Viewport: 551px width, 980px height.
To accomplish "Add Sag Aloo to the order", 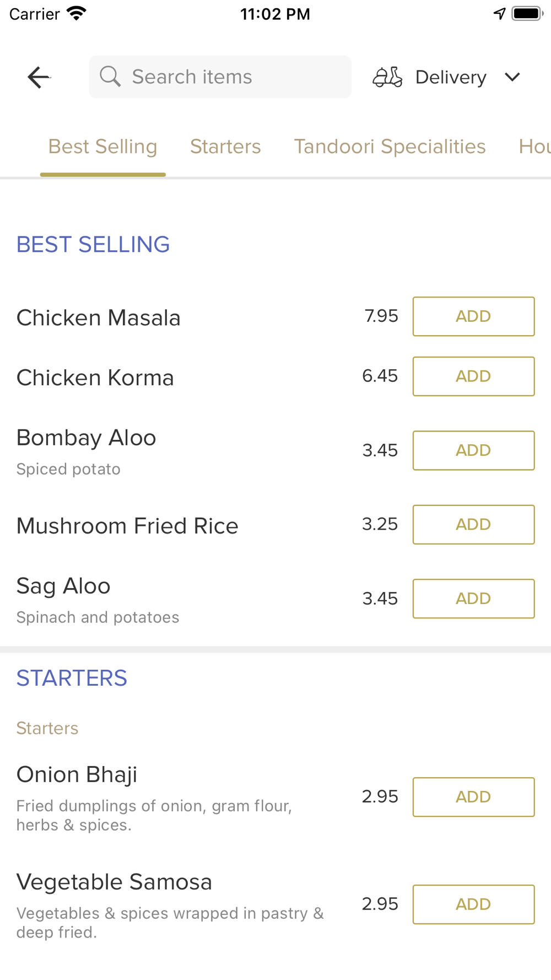I will click(x=474, y=599).
